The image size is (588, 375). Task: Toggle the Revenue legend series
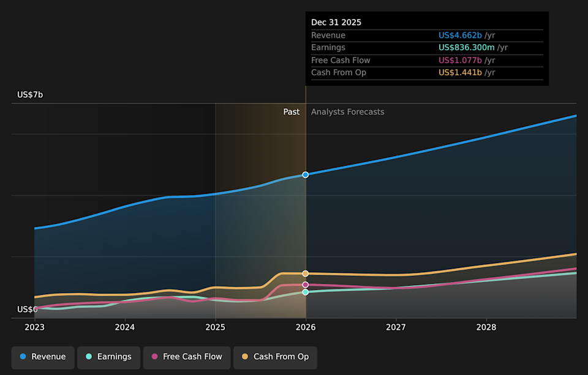click(43, 357)
